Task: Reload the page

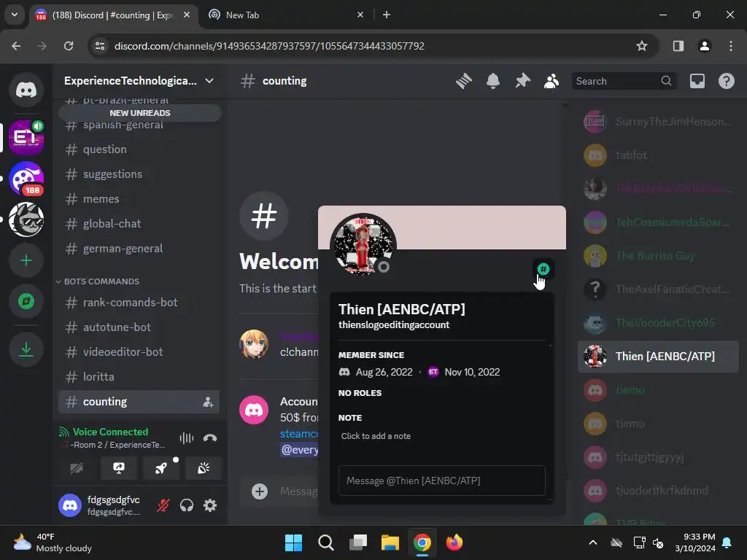Action: tap(69, 46)
